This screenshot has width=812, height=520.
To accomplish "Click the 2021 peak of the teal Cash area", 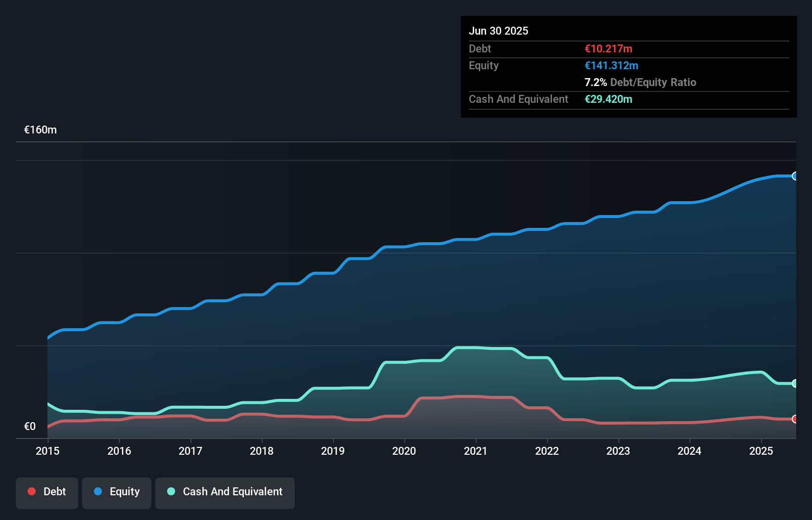I will [476, 347].
